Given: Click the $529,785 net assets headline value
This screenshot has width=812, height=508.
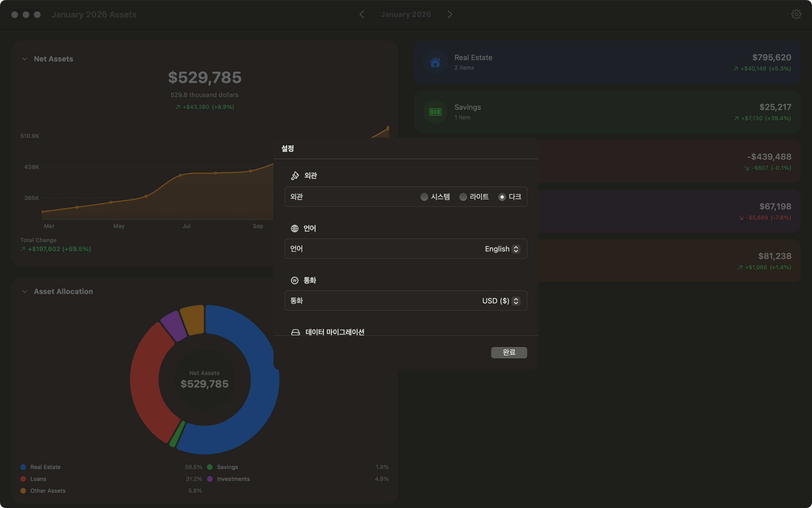Looking at the screenshot, I should pyautogui.click(x=205, y=78).
